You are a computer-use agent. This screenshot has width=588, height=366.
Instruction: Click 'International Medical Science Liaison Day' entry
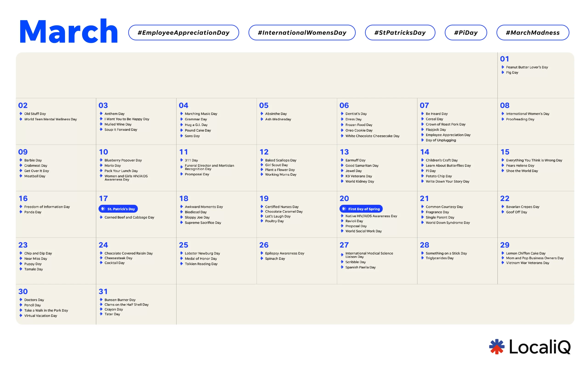[369, 255]
